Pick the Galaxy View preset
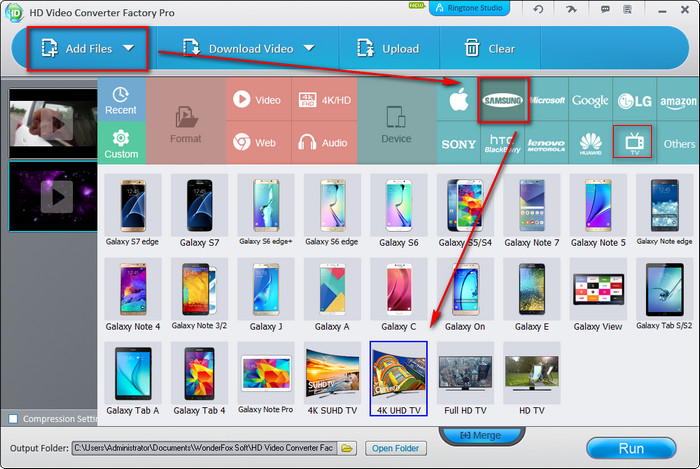This screenshot has height=469, width=700. [598, 295]
